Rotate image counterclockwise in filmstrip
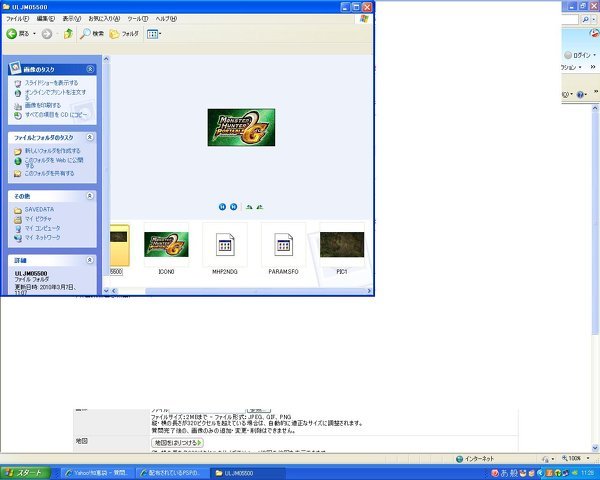600x480 pixels. click(260, 206)
